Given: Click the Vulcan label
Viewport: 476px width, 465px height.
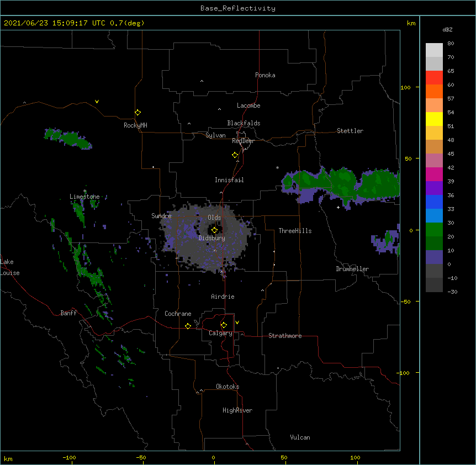Looking at the screenshot, I should [300, 437].
